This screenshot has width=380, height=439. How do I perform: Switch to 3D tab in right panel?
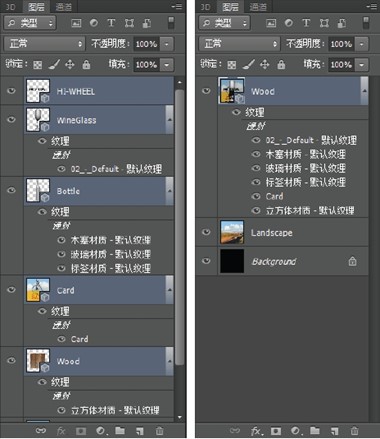[x=205, y=7]
